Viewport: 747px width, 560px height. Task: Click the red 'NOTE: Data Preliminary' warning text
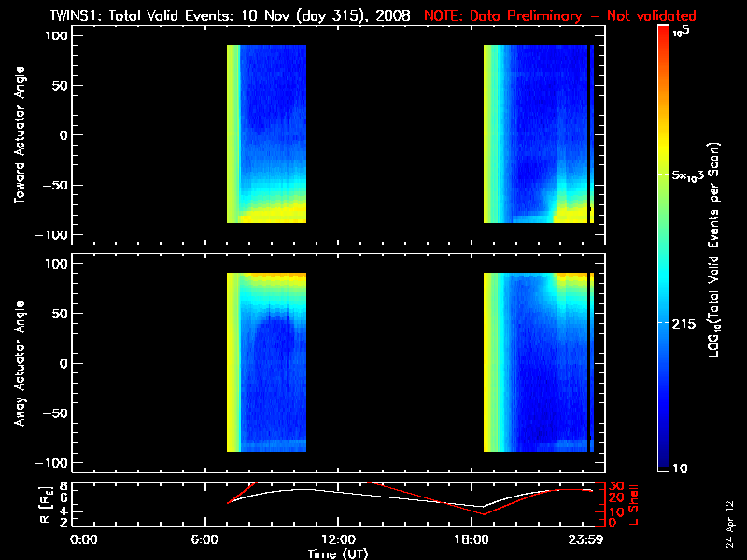coord(502,15)
